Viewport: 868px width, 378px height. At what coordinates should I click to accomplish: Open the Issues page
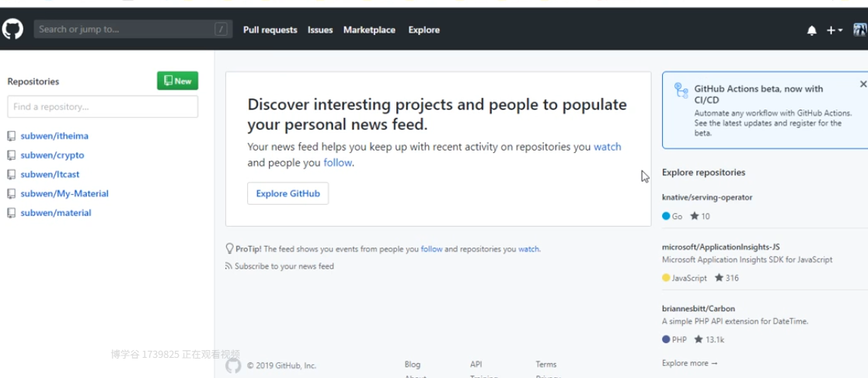320,29
